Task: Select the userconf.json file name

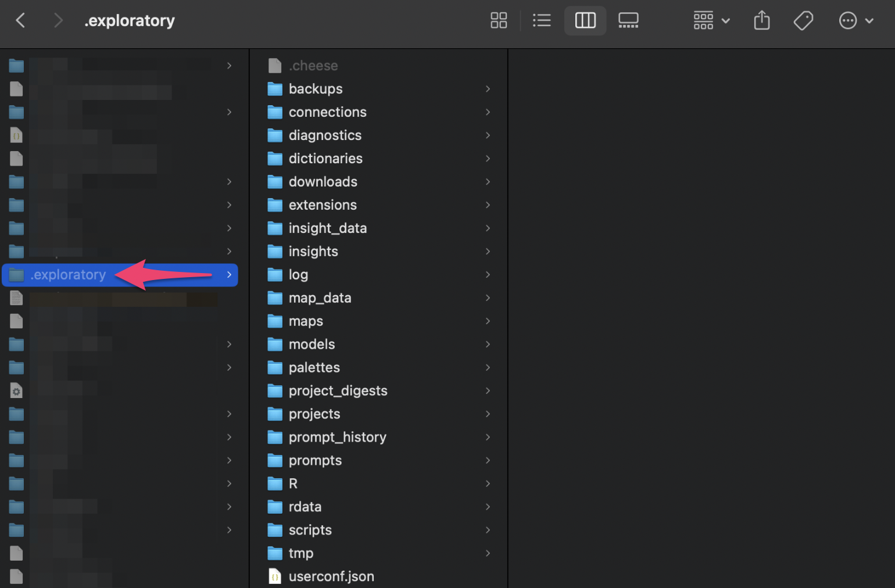Action: [331, 576]
